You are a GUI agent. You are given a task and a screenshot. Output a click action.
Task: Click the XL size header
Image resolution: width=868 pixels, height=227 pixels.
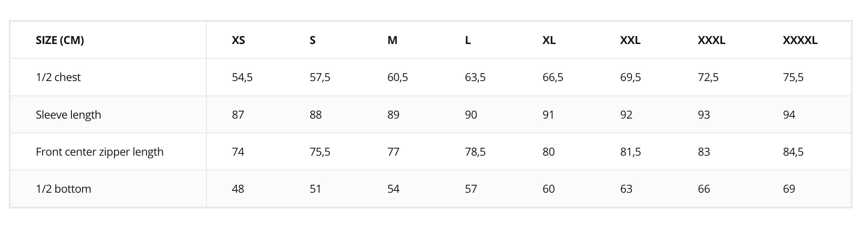coord(549,40)
